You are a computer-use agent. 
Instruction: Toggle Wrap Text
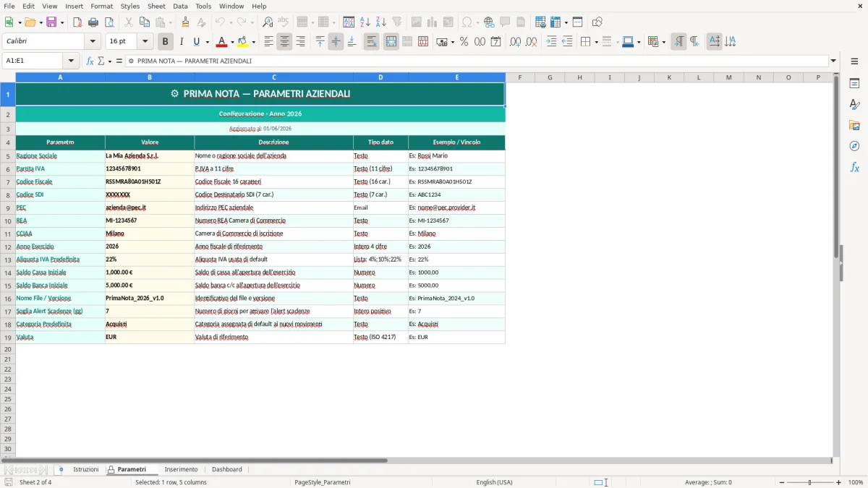tap(371, 42)
